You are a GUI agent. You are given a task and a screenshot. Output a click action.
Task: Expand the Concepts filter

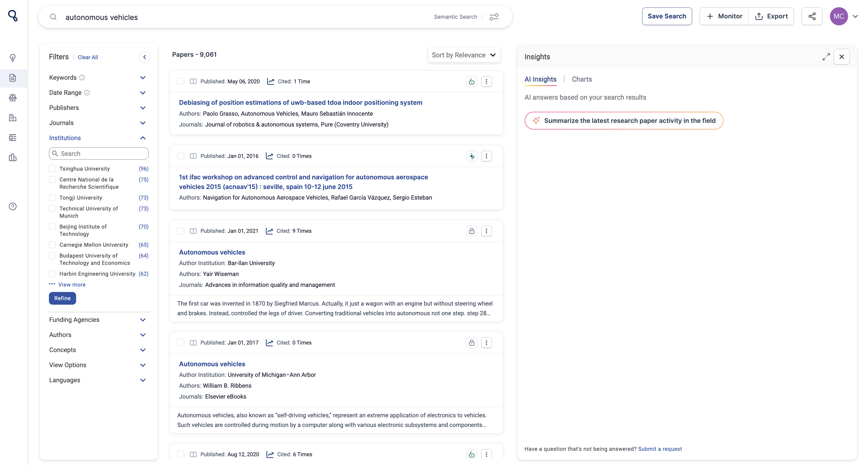[x=143, y=350]
